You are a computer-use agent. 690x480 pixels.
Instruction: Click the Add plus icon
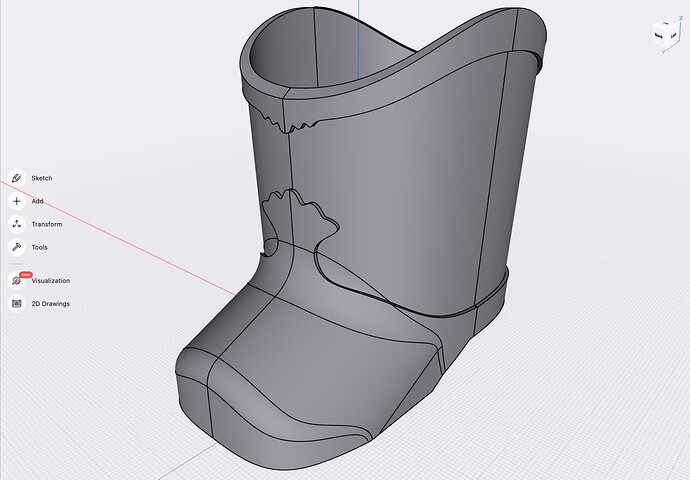17,201
